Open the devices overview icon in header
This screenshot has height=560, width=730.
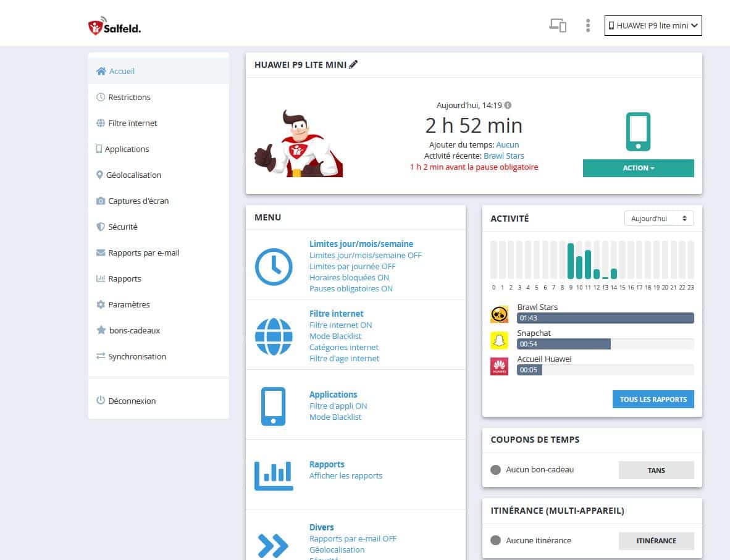point(558,25)
